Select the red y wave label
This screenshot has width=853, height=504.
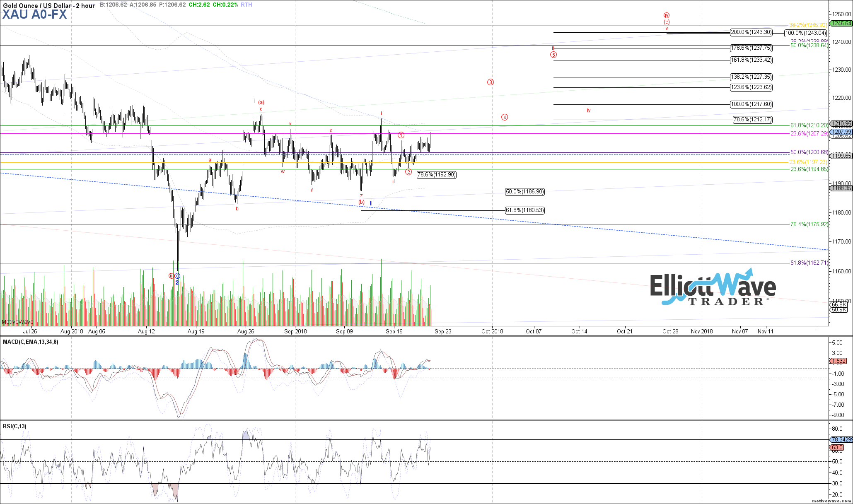(x=312, y=190)
